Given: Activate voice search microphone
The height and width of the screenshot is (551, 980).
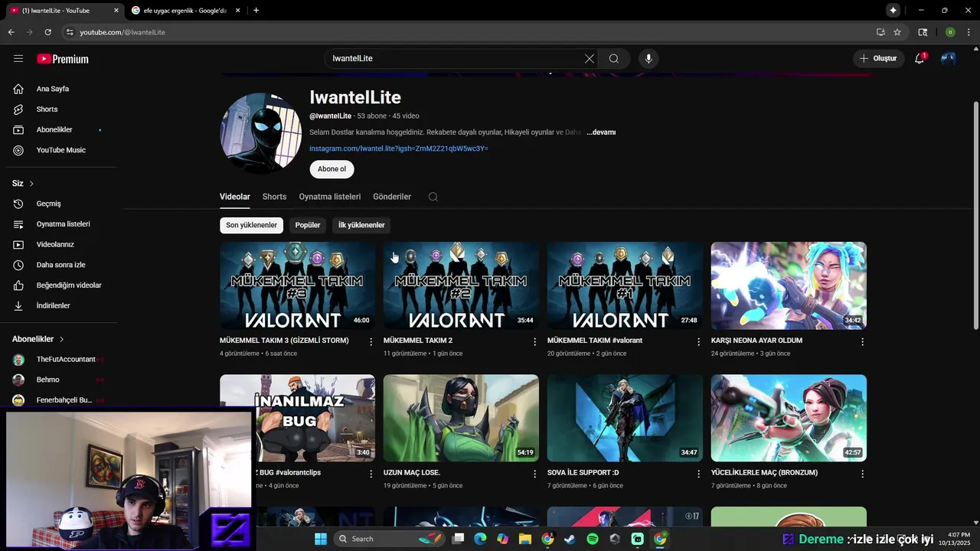Looking at the screenshot, I should point(648,58).
